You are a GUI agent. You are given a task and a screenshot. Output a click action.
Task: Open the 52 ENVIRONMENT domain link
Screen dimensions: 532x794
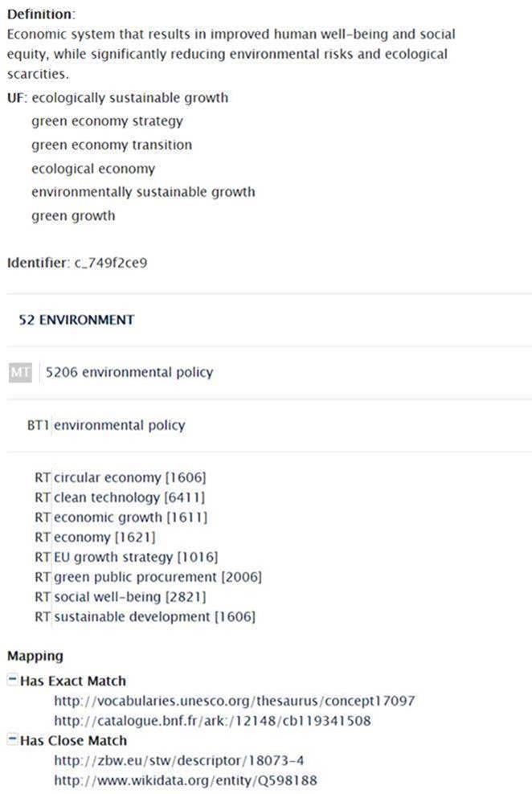point(76,320)
